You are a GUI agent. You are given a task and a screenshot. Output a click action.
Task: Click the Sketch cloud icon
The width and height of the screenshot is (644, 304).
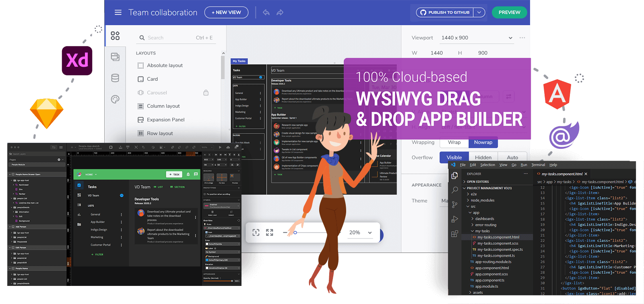point(228,147)
